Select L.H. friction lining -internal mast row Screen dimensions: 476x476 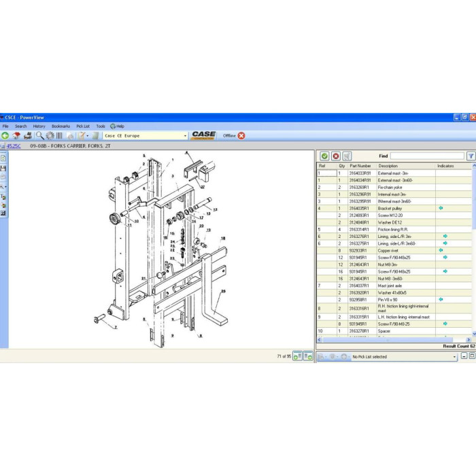[x=394, y=317]
